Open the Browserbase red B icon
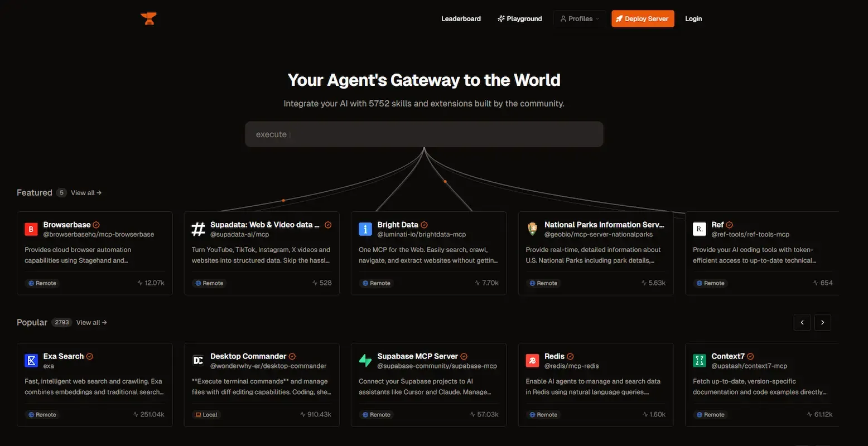Screen dimensions: 868x446 click(31, 229)
